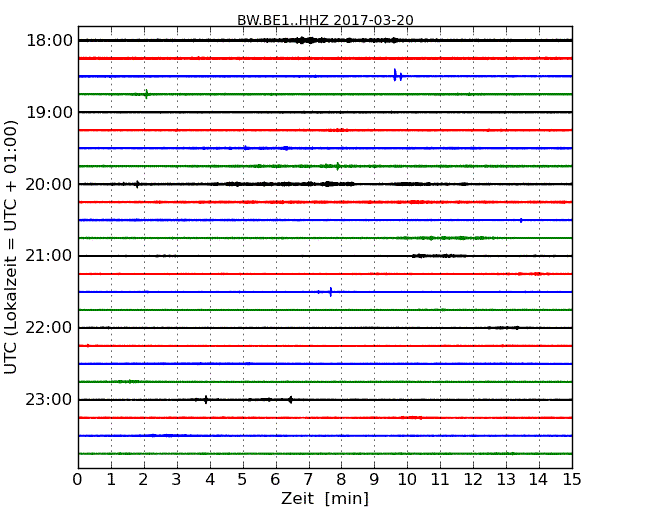Click the "15" tick on the minute axis
Viewport: 650px width, 520px height.
[x=572, y=479]
